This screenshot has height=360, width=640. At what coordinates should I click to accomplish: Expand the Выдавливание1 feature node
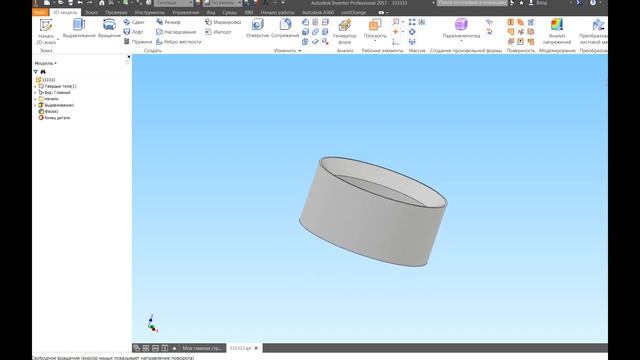coord(35,105)
